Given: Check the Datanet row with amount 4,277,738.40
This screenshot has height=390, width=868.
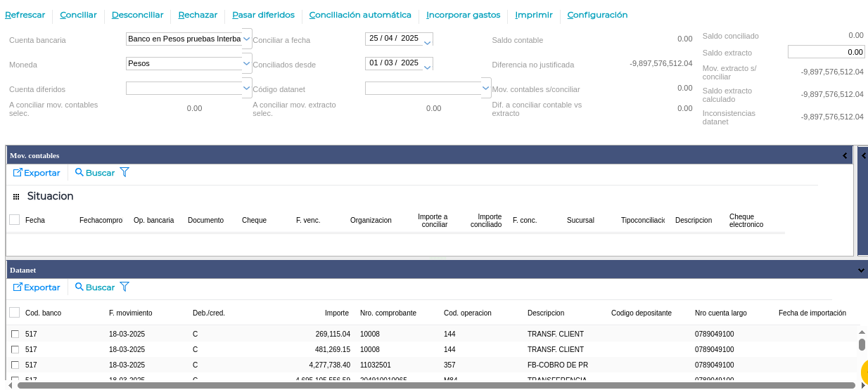Looking at the screenshot, I should pyautogui.click(x=15, y=365).
